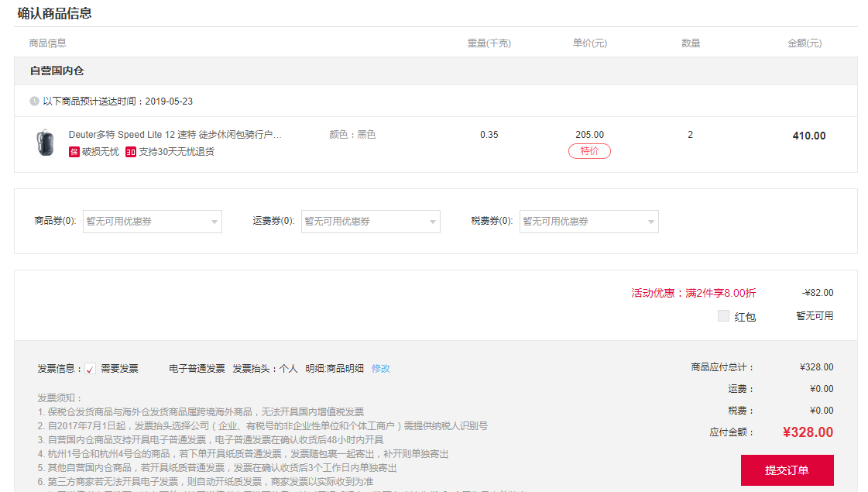This screenshot has width=868, height=492.
Task: Click the 修改 link for invoice info
Action: (381, 369)
